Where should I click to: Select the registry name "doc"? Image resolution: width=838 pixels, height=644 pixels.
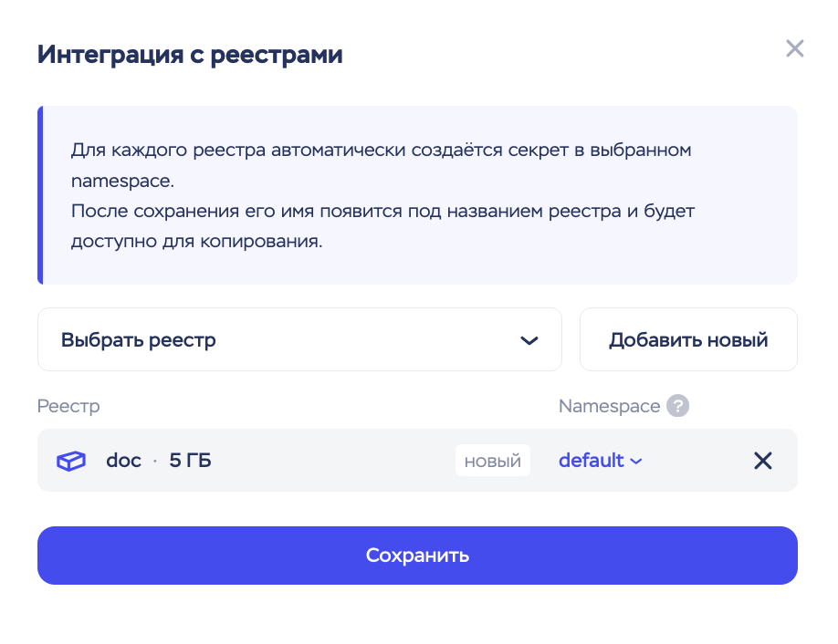[123, 461]
